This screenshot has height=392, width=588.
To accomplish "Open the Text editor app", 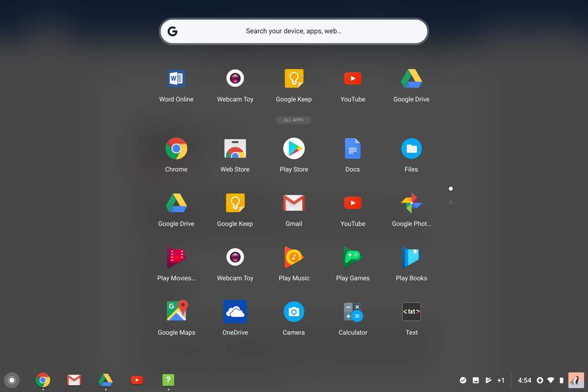I will pos(412,311).
